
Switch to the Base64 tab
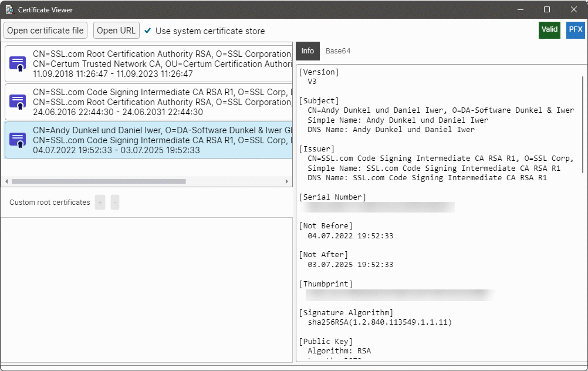(338, 51)
